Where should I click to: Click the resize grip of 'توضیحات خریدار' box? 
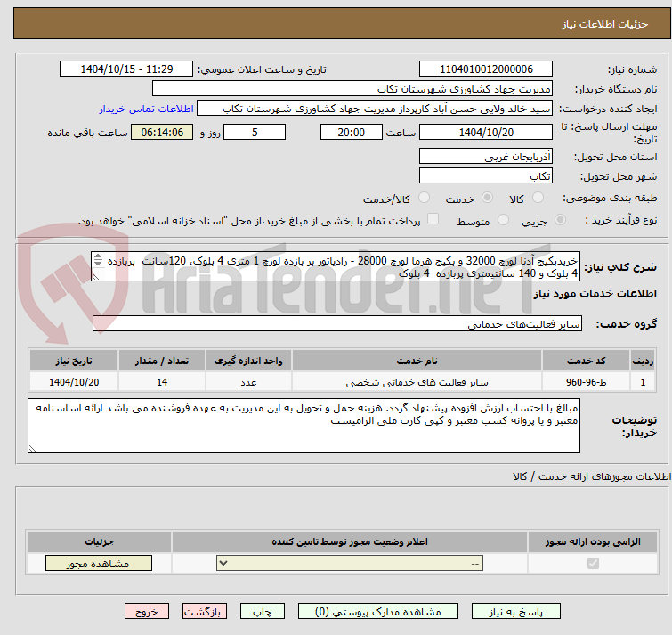pos(32,449)
